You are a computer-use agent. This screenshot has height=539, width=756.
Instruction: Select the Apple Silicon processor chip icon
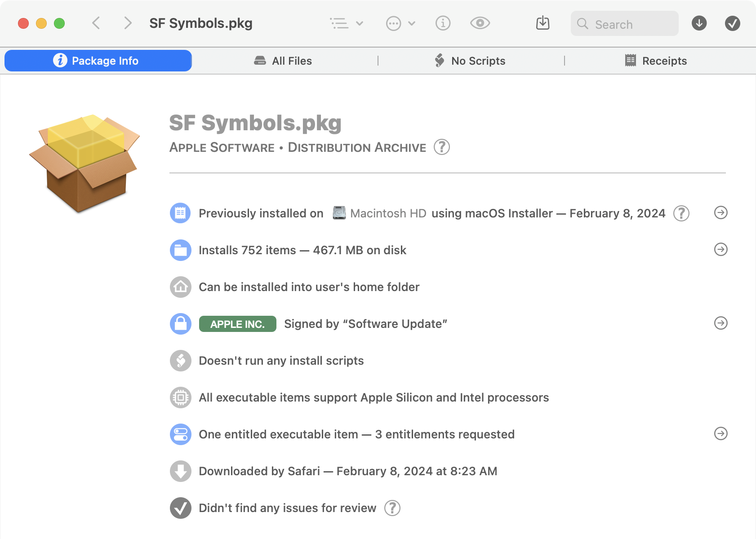tap(180, 398)
